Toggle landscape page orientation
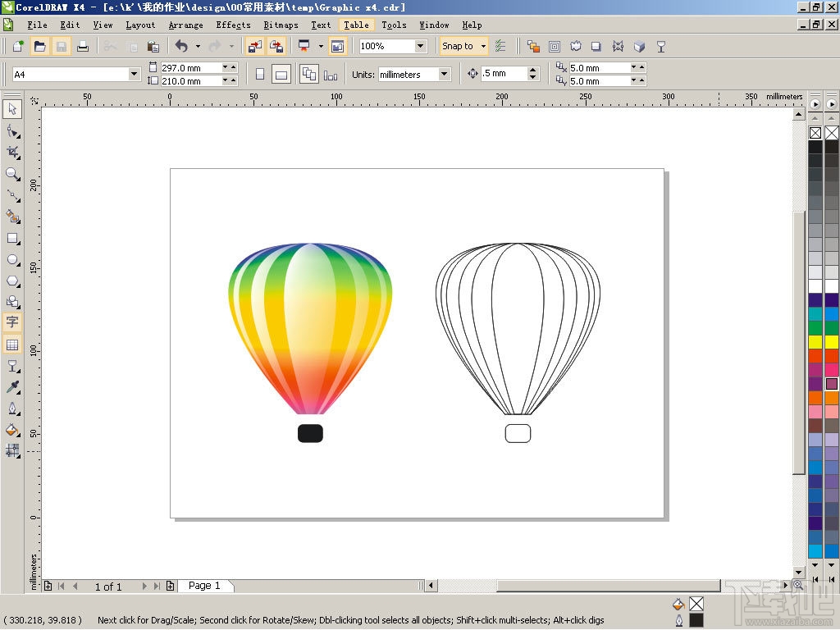The image size is (840, 630). 281,74
